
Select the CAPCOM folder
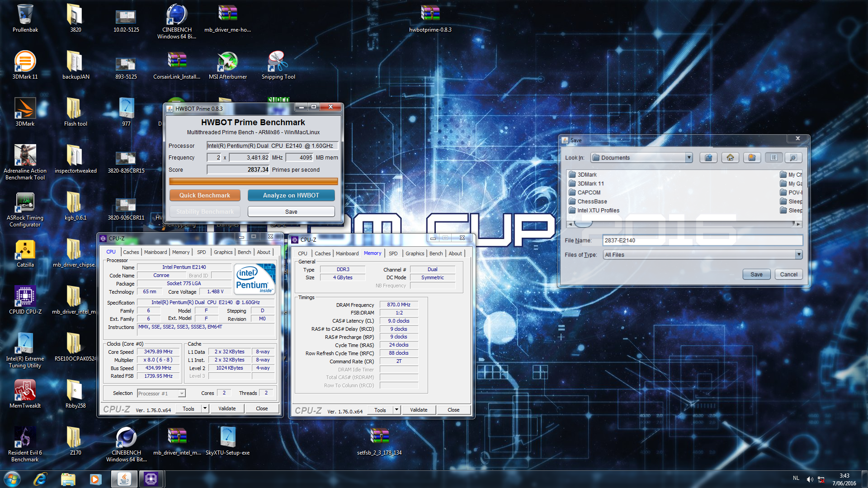585,192
